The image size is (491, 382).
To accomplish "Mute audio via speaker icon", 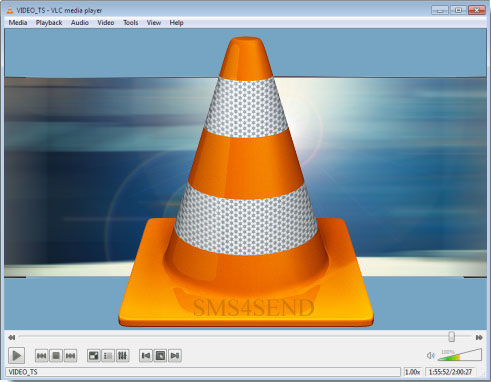I will (x=431, y=356).
